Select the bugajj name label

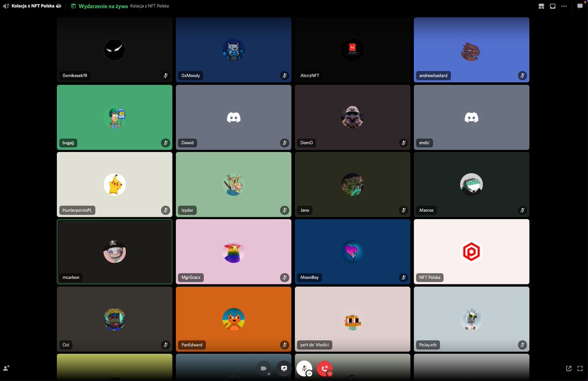point(69,143)
